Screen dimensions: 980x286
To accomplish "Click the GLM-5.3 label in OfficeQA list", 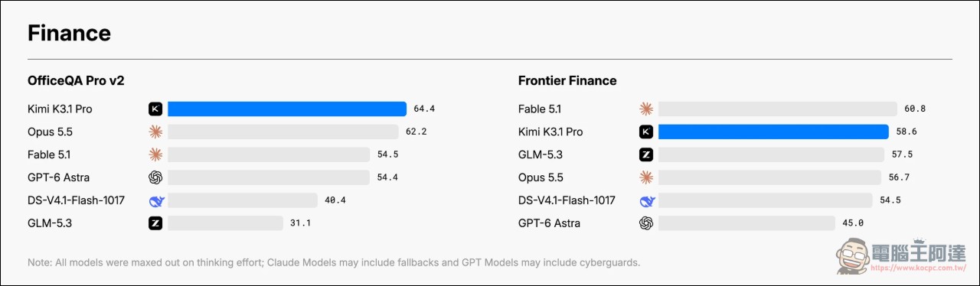I will point(50,223).
